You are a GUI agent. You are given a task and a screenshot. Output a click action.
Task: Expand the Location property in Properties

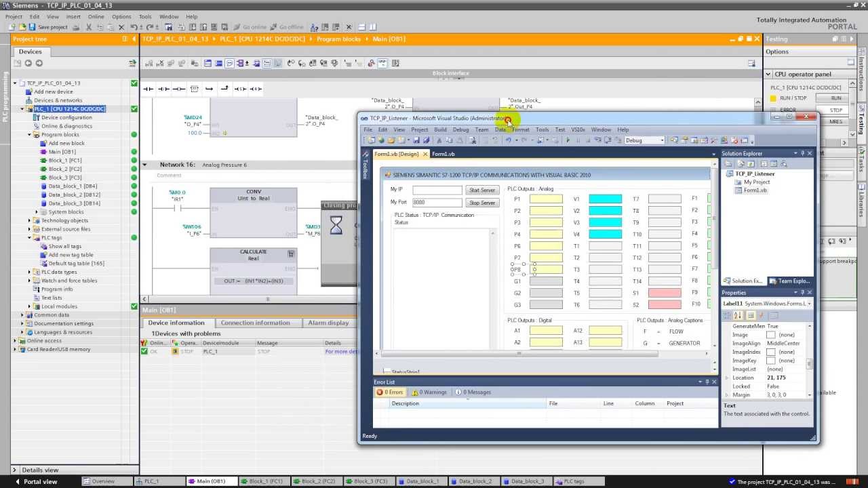click(727, 378)
